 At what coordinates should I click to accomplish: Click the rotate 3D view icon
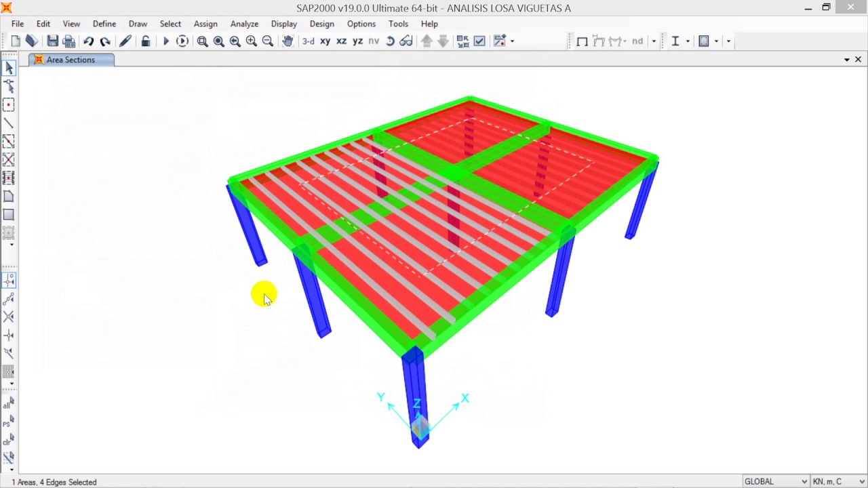point(390,41)
